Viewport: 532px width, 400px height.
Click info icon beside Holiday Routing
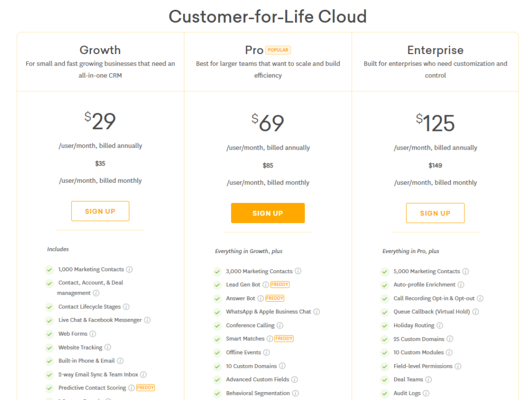440,325
